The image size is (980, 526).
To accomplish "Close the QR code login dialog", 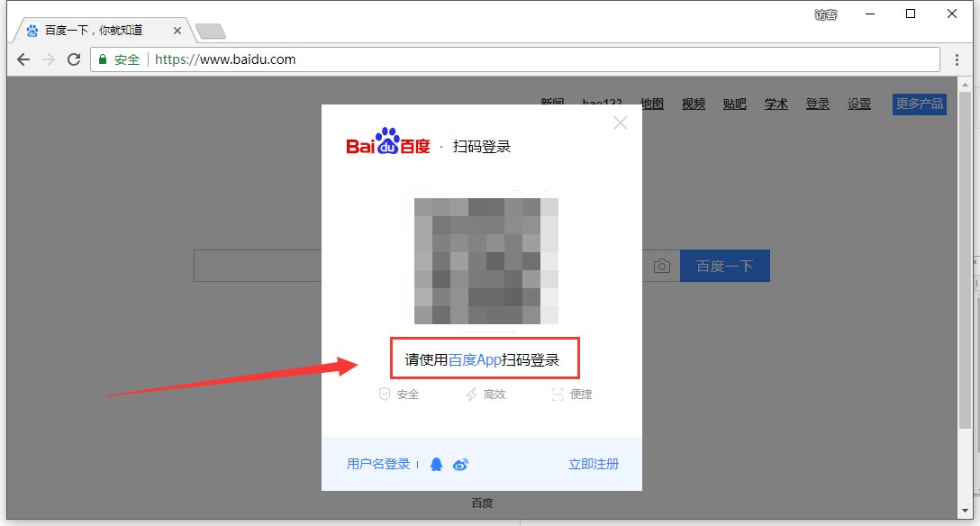I will tap(620, 122).
